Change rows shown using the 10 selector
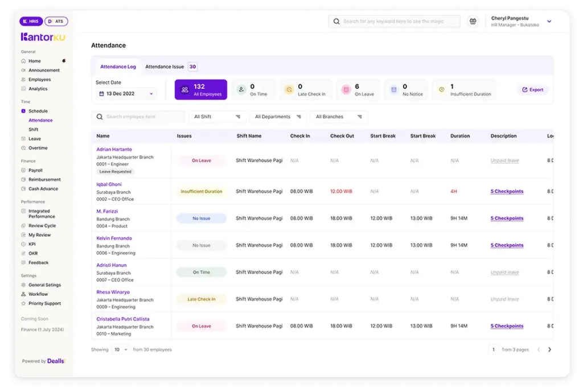This screenshot has width=583, height=392. pyautogui.click(x=120, y=349)
